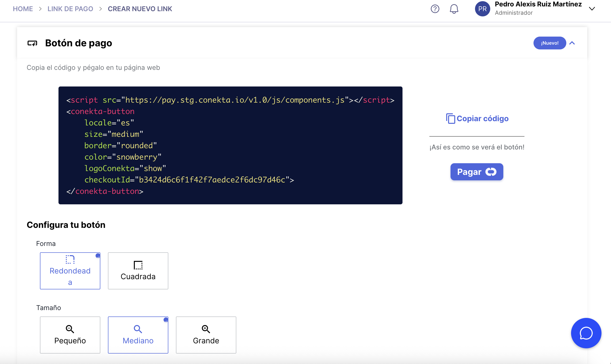Click the user name Pedro Alexis Ruiz Martínez

538,4
